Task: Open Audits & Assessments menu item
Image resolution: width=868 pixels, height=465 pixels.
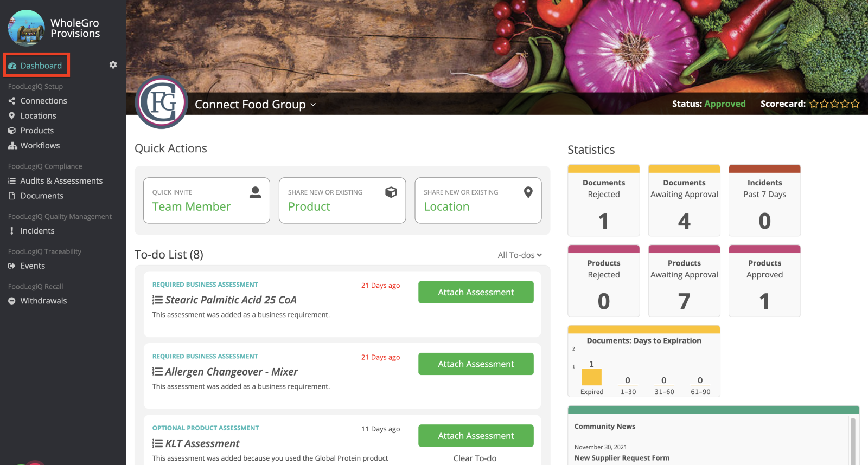Action: pos(61,181)
